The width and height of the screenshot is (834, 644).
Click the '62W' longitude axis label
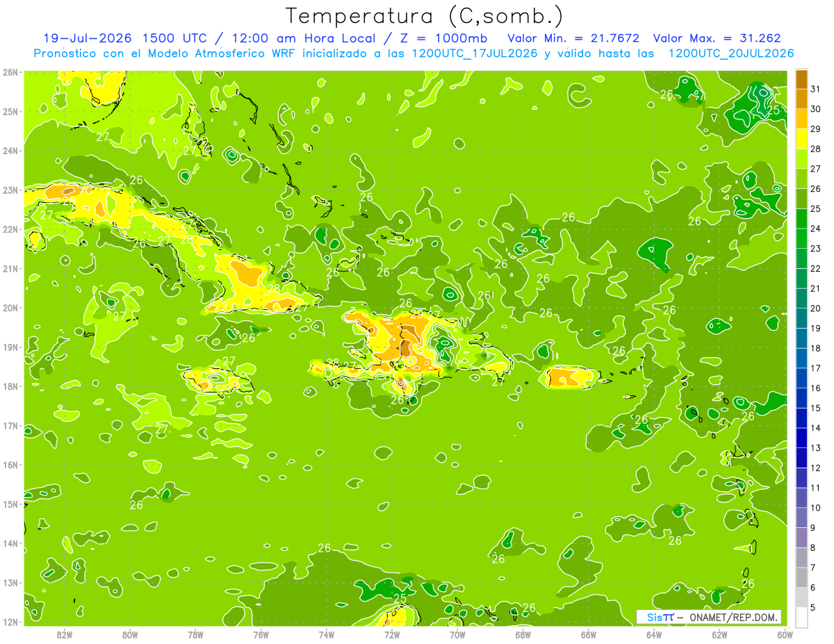pos(719,634)
